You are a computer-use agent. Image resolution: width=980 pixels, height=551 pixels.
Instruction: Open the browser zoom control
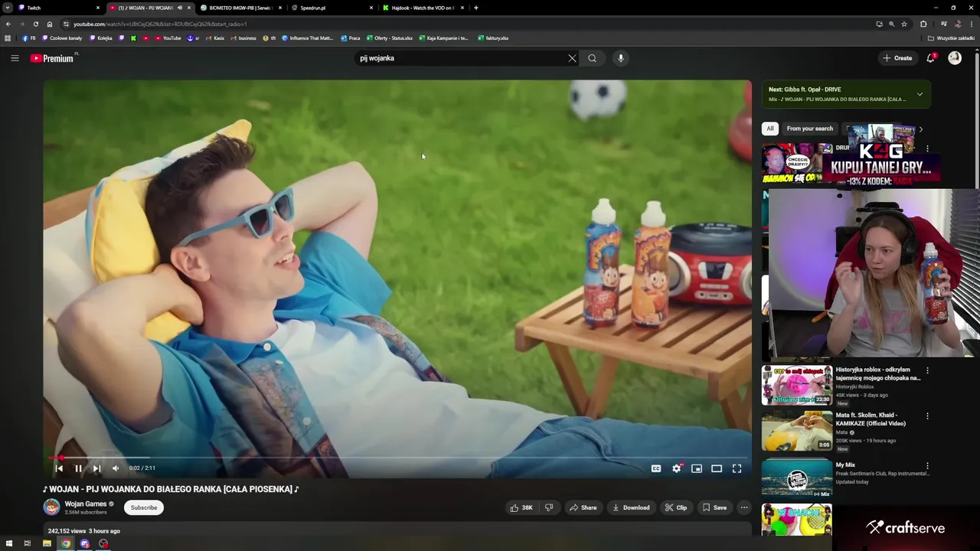tap(891, 24)
